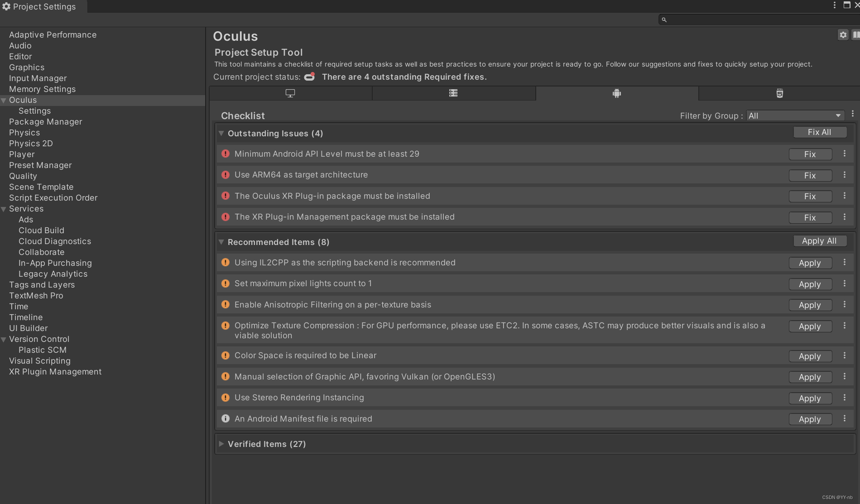Click the project status indicator icon
860x504 pixels.
(x=310, y=77)
